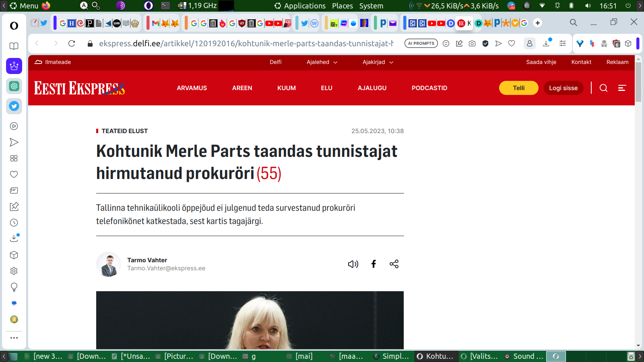Share the article on Facebook
The height and width of the screenshot is (362, 644).
(x=374, y=264)
